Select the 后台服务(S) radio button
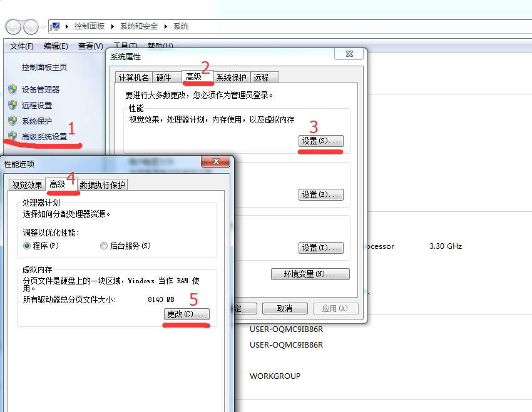The image size is (532, 412). click(104, 246)
